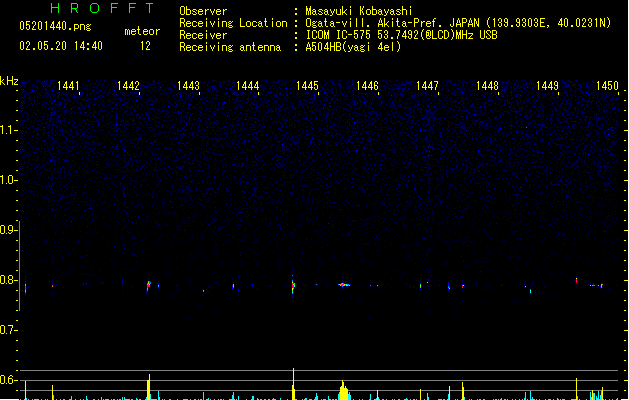Screen dimensions: 629x400
Task: Click the kHz axis unit label
Action: pos(9,81)
